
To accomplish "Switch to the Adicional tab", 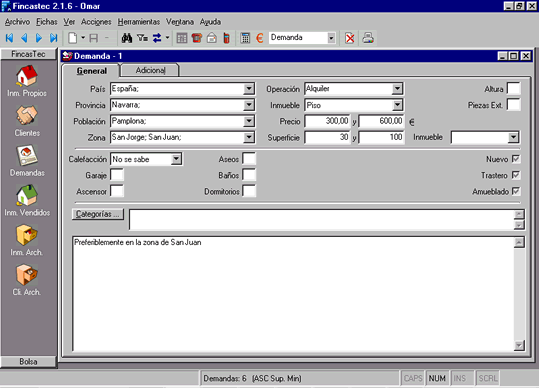I will click(150, 70).
